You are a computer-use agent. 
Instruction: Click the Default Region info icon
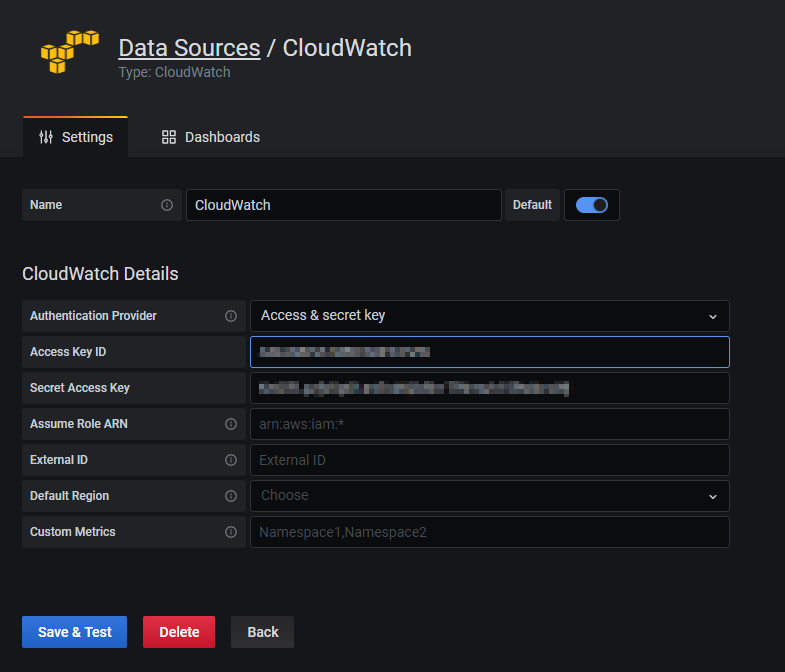pyautogui.click(x=231, y=496)
